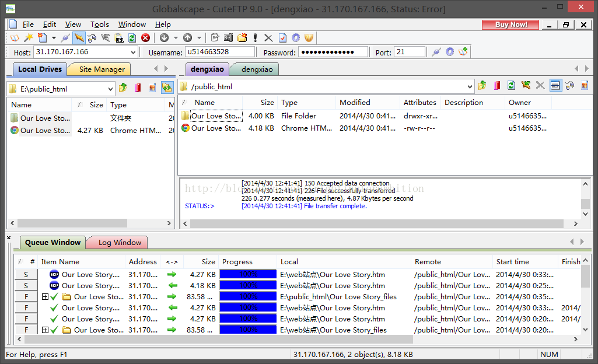Click the New document toolbar icon
The height and width of the screenshot is (364, 598).
(42, 38)
